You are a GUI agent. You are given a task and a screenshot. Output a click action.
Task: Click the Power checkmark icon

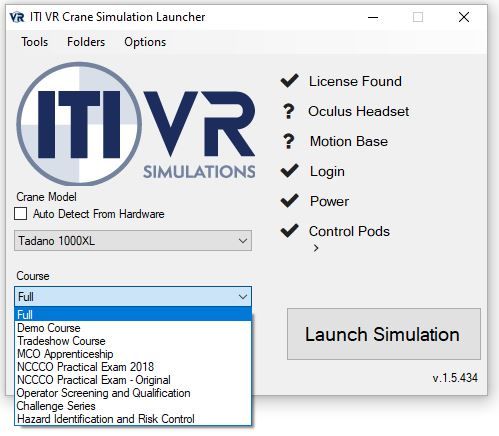[x=289, y=200]
